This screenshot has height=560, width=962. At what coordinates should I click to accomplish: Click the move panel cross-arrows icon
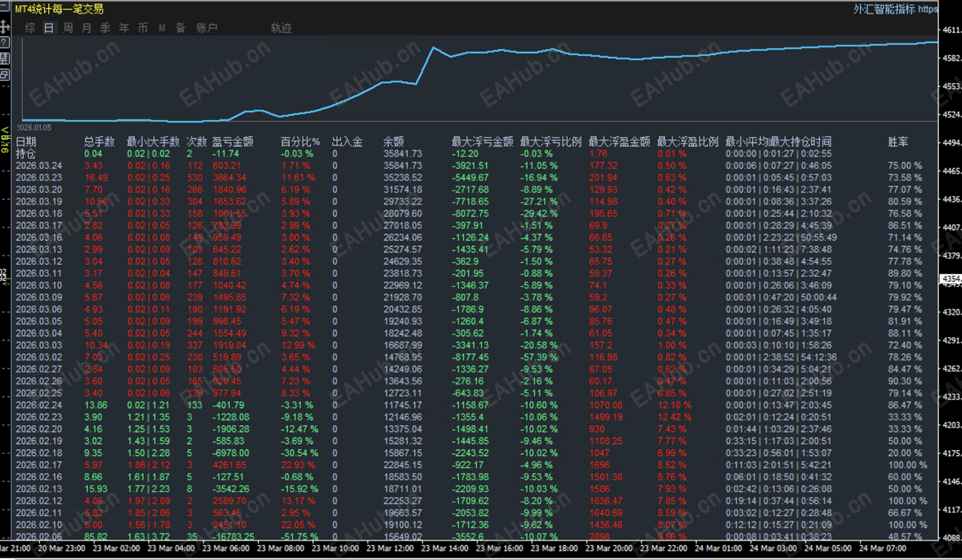coord(4,26)
